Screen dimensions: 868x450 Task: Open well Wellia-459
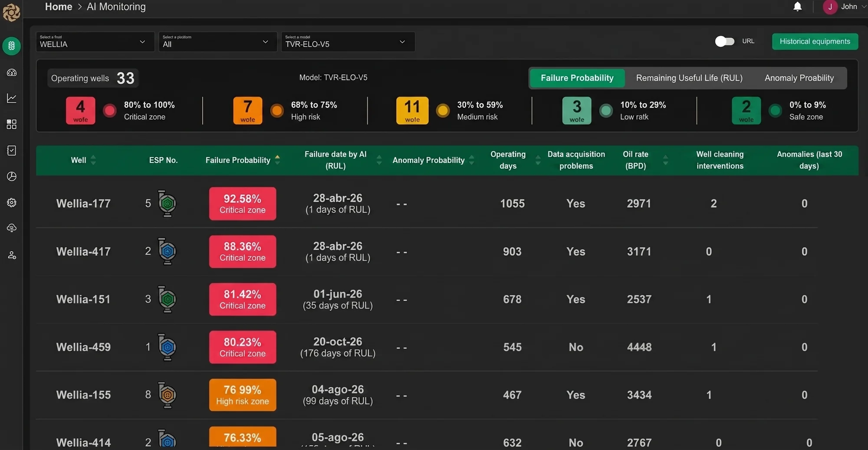click(x=83, y=347)
